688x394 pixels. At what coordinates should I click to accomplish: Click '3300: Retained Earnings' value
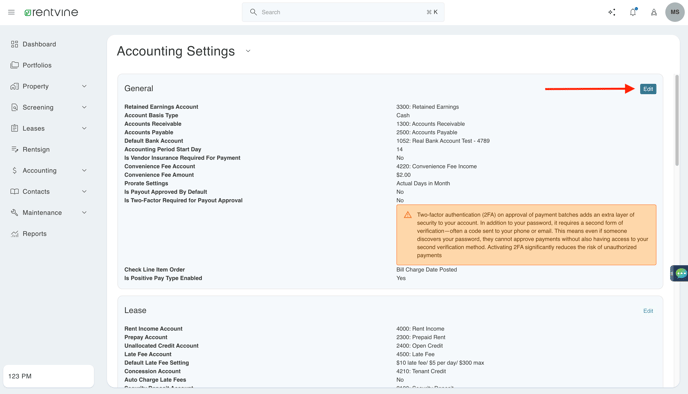427,107
